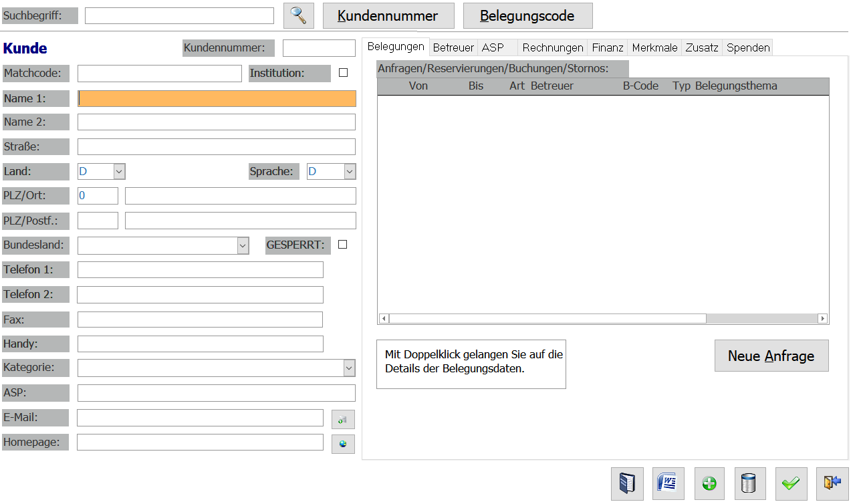The width and height of the screenshot is (853, 504).
Task: Delete record using the trash can icon
Action: 751,483
